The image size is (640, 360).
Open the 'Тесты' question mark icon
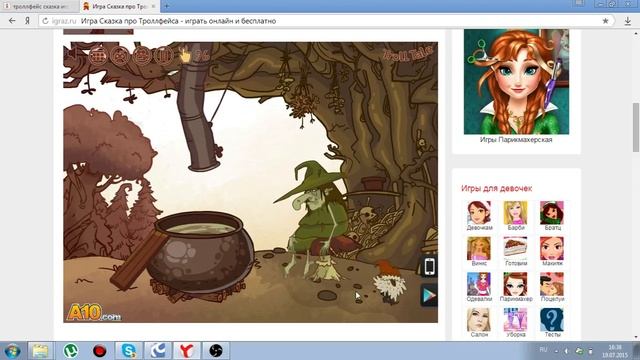(x=552, y=319)
